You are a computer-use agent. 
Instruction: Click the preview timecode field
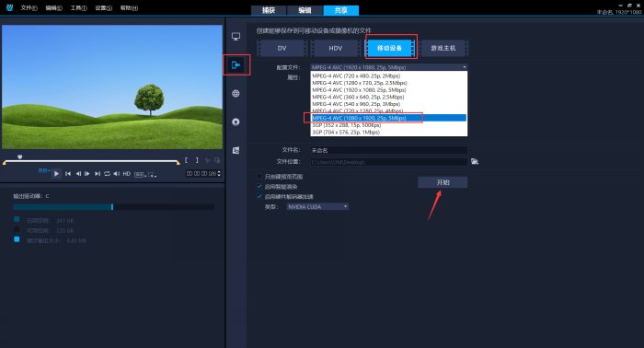click(x=201, y=173)
